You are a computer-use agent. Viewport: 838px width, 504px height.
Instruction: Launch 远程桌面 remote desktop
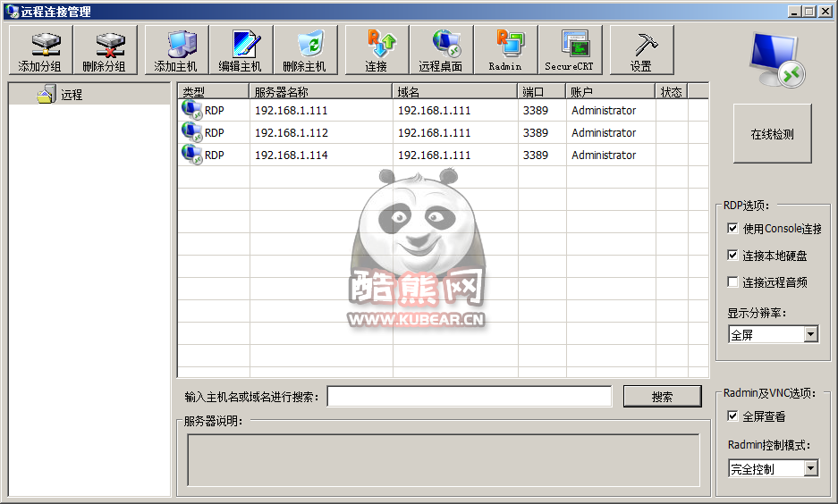442,50
